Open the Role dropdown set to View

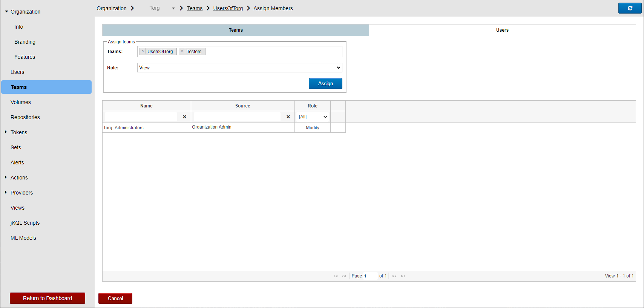(x=240, y=67)
